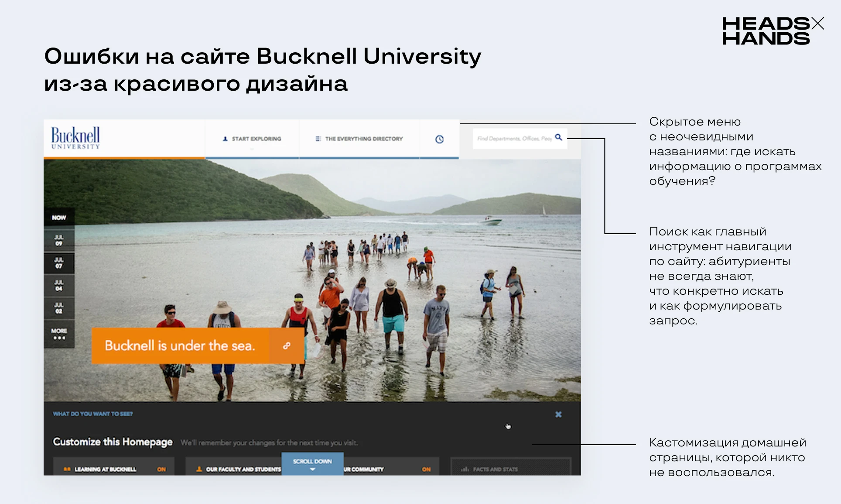Click the clock icon in the header

tap(439, 139)
